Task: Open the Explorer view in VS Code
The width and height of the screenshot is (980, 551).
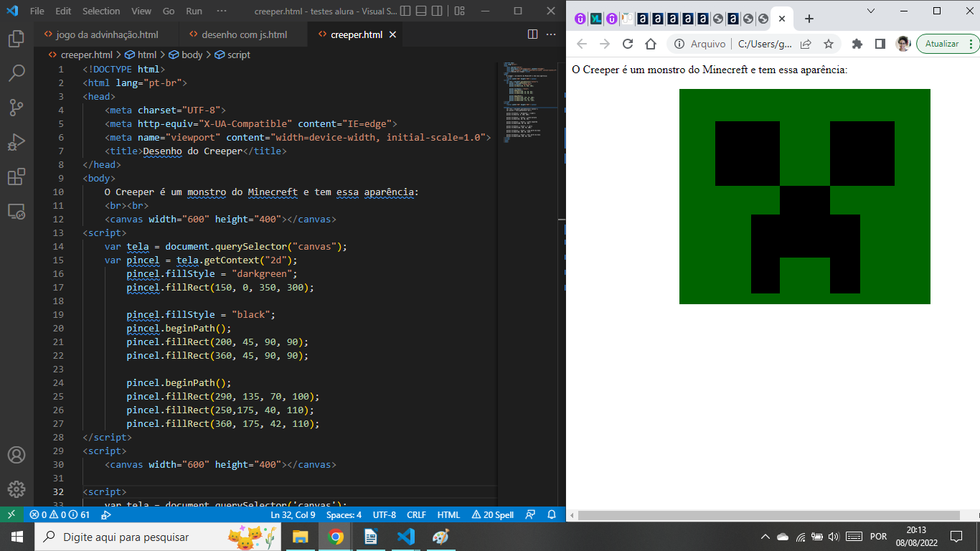Action: point(17,39)
